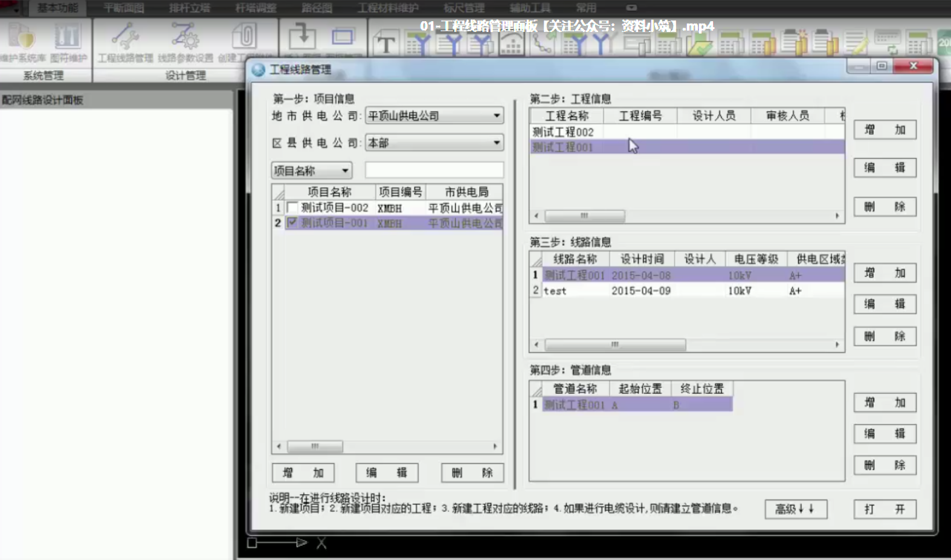Click the blue rectangle frame icon
The image size is (951, 560).
[x=343, y=37]
